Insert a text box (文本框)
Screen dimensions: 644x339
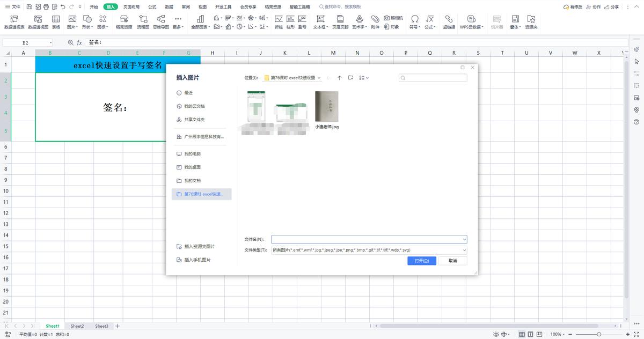(x=320, y=19)
